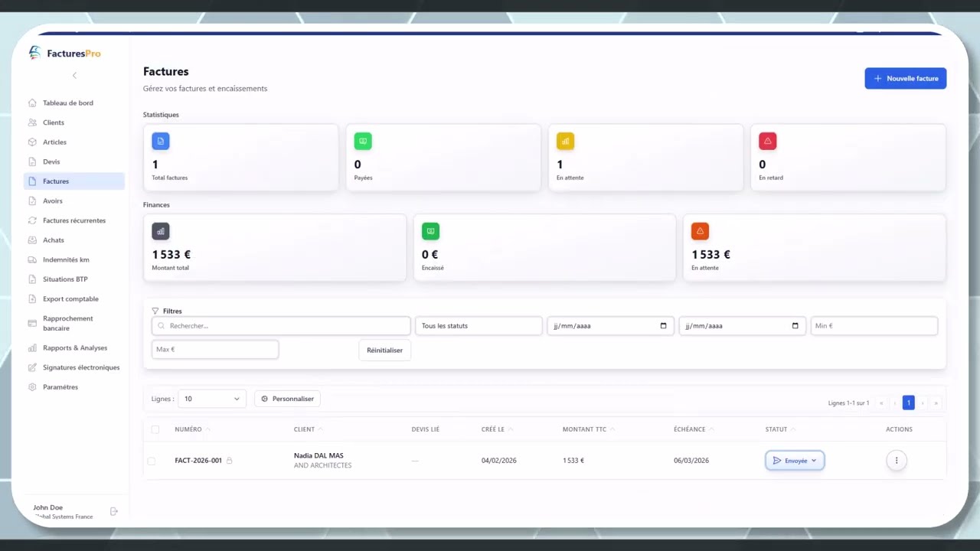The height and width of the screenshot is (551, 980).
Task: Select Factures in sidebar
Action: [x=73, y=181]
